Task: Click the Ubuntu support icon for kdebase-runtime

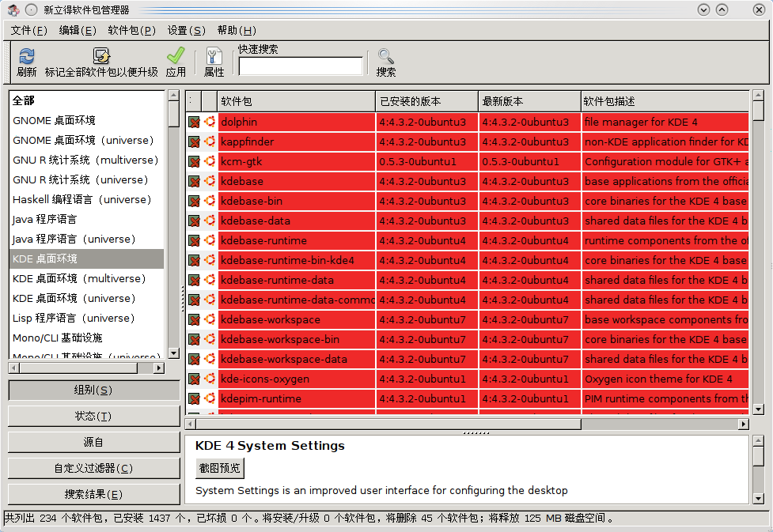Action: (210, 240)
